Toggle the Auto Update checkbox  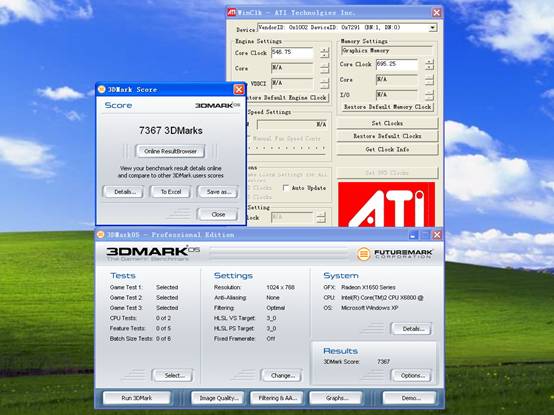tap(286, 188)
